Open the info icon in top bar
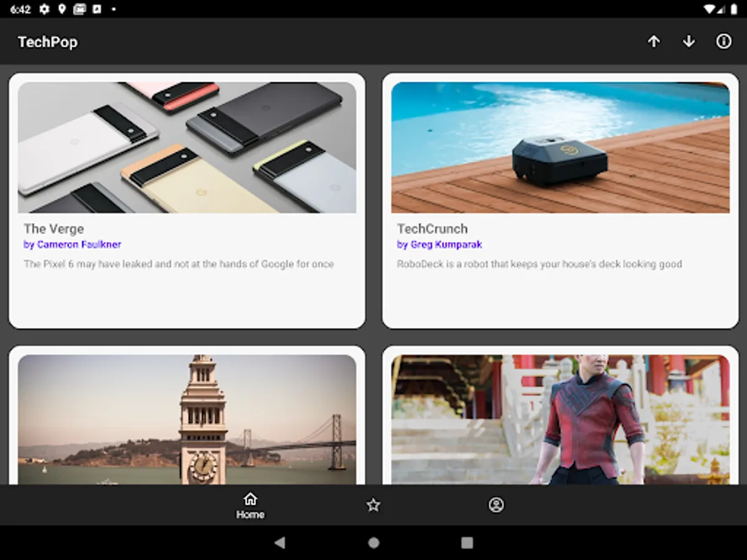747x560 pixels. (x=723, y=42)
